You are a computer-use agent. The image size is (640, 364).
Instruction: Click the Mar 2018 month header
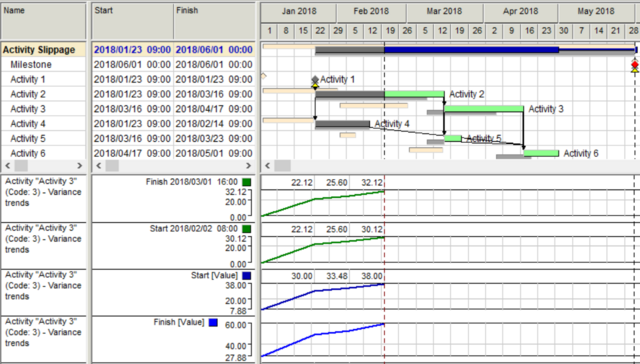[444, 11]
